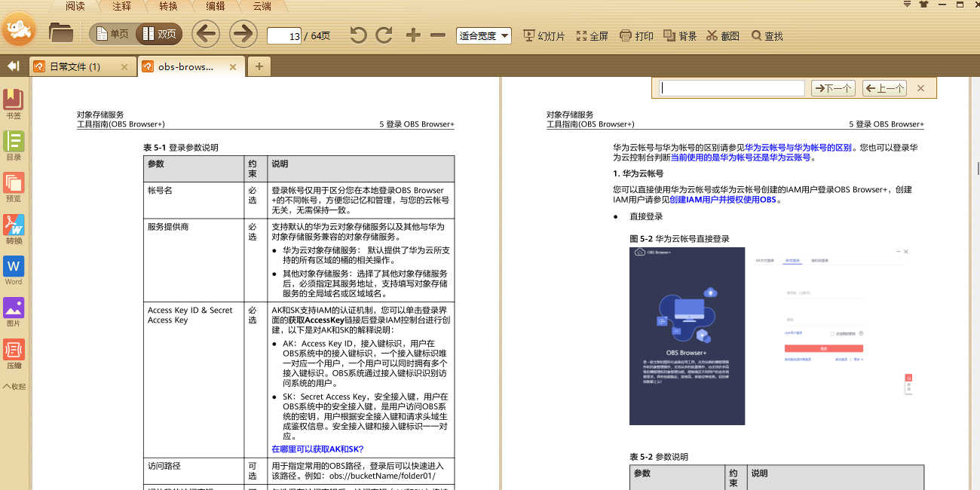Close the find bar
The width and height of the screenshot is (980, 490).
(x=920, y=88)
